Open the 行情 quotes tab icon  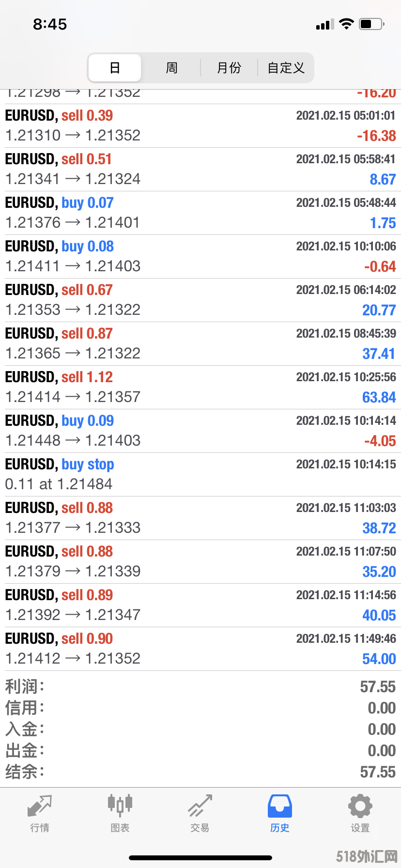click(x=40, y=806)
